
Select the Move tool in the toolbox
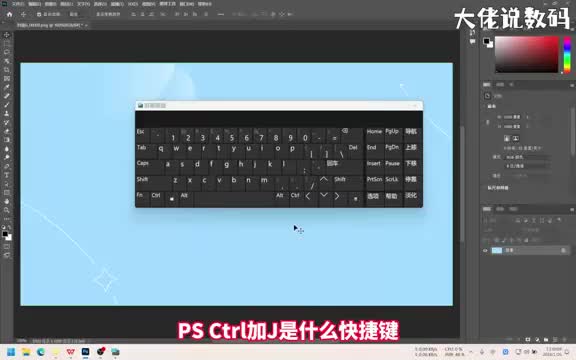tap(7, 35)
